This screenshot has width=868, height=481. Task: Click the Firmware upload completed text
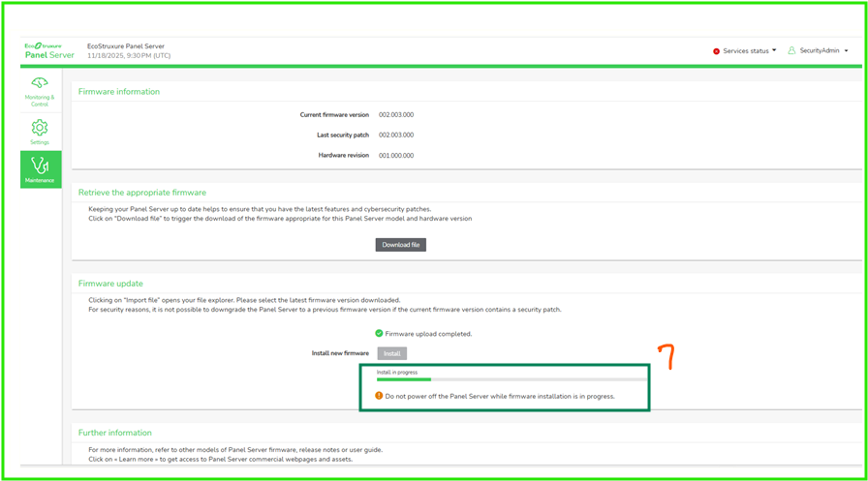[x=428, y=334]
